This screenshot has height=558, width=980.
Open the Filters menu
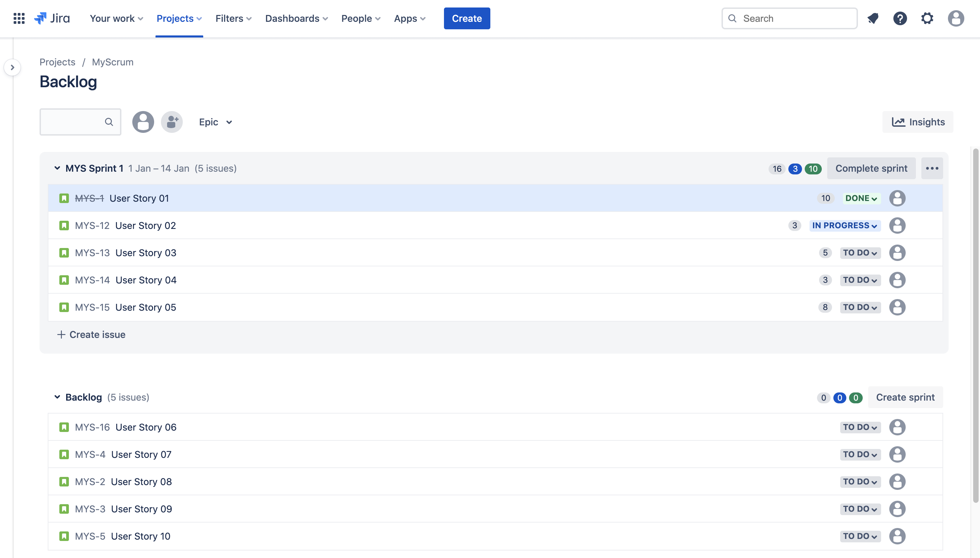coord(233,18)
